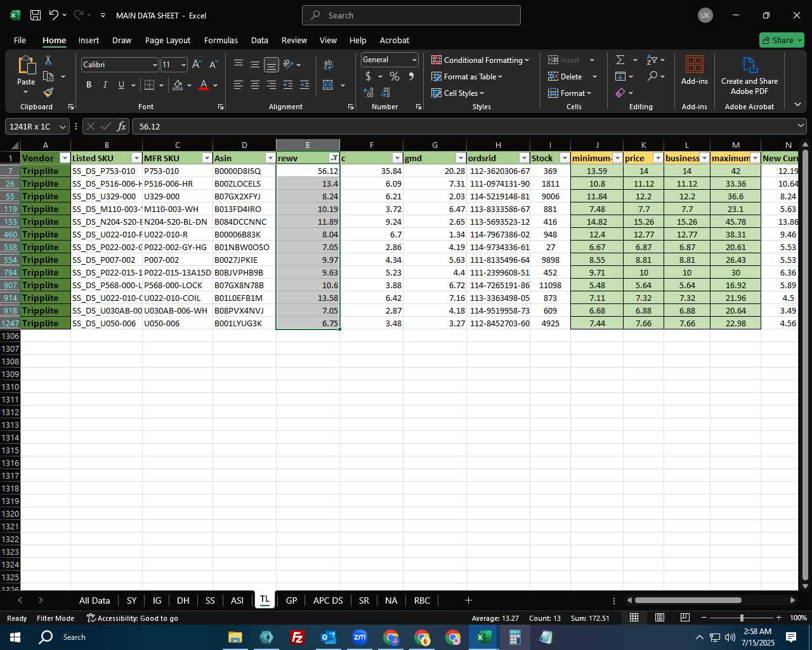Screen dimensions: 812x650
Task: Click the Undo arrow icon
Action: pos(54,15)
